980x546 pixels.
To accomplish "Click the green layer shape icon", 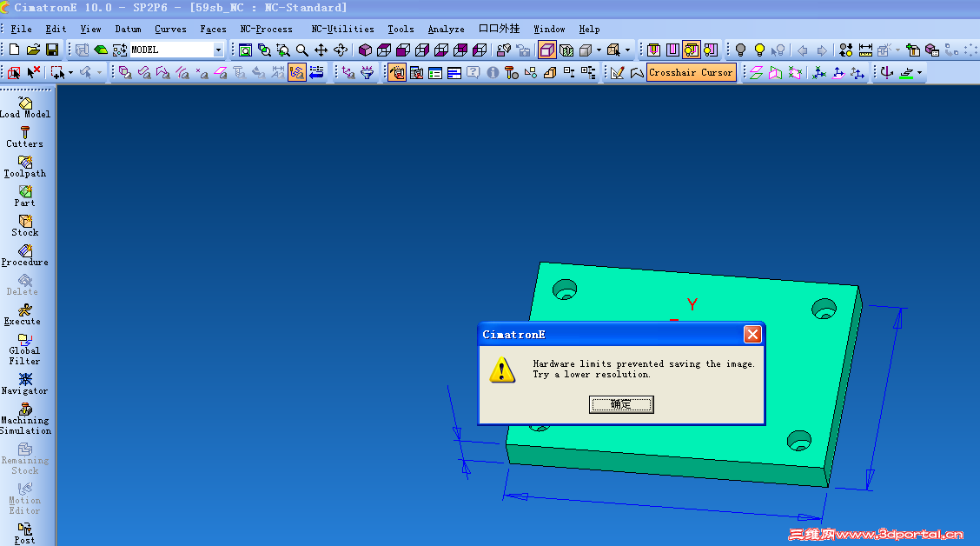I will click(x=101, y=50).
